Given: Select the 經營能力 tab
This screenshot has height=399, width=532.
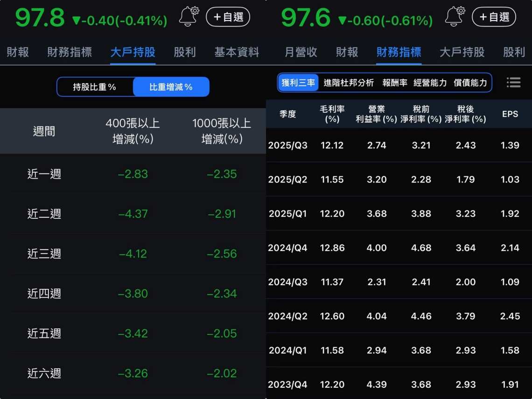Looking at the screenshot, I should (430, 83).
